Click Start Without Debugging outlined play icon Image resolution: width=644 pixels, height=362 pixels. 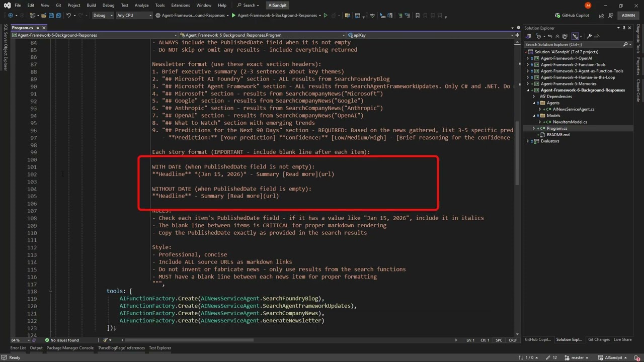coord(326,16)
